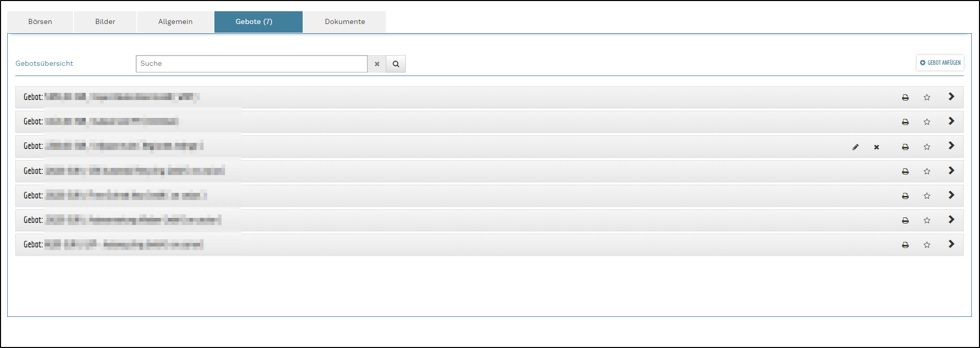Go to the Allgemein tab

[175, 22]
